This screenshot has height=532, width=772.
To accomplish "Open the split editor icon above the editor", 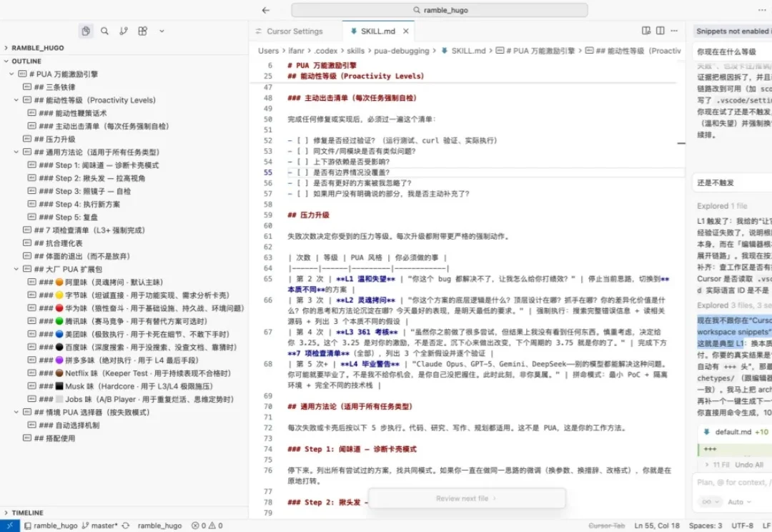I will (660, 31).
